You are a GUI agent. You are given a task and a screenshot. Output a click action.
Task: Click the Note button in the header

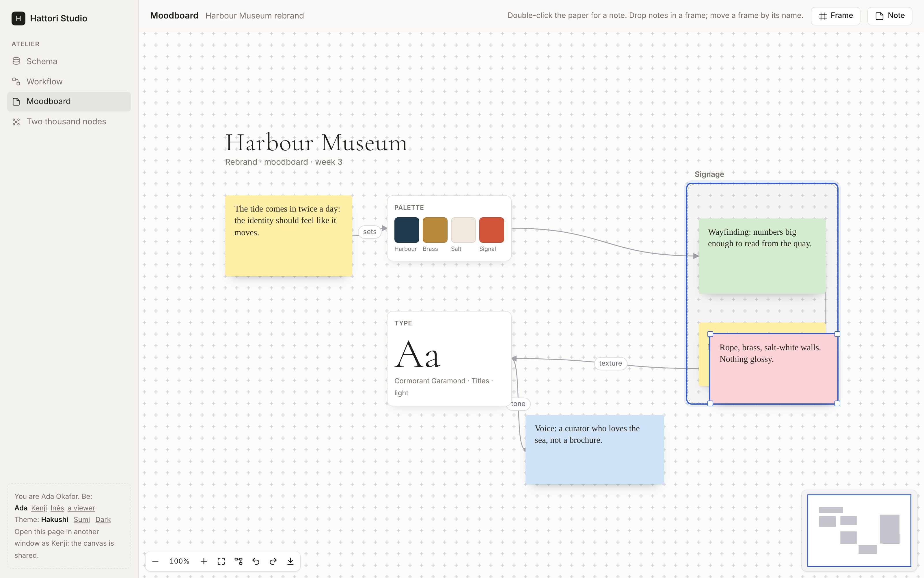click(890, 16)
